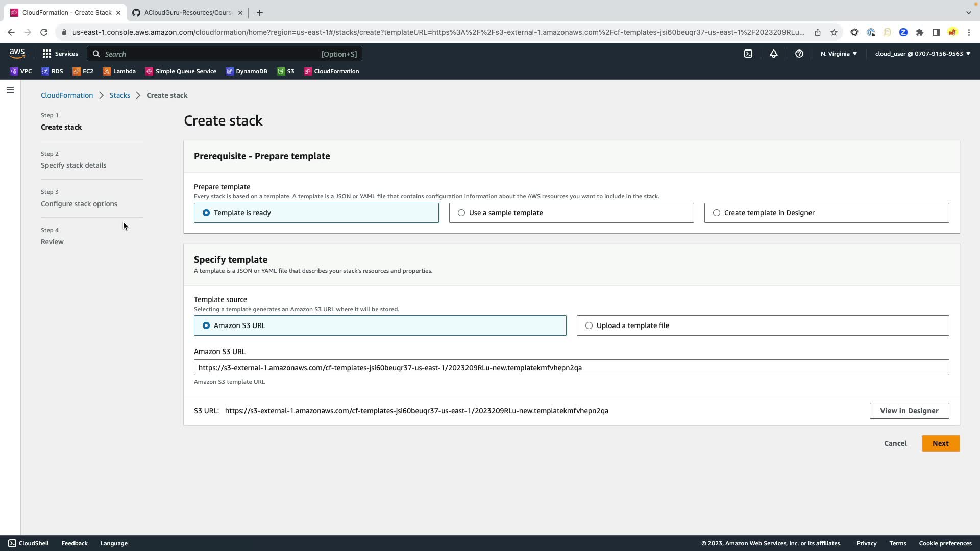Open the cloud_user account dropdown
The image size is (980, 551).
pos(922,54)
